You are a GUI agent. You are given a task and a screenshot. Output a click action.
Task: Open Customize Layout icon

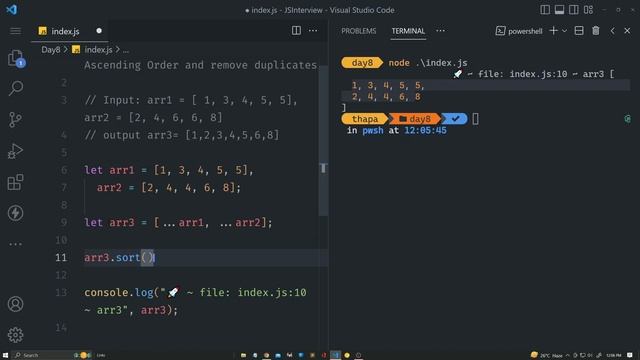588,9
